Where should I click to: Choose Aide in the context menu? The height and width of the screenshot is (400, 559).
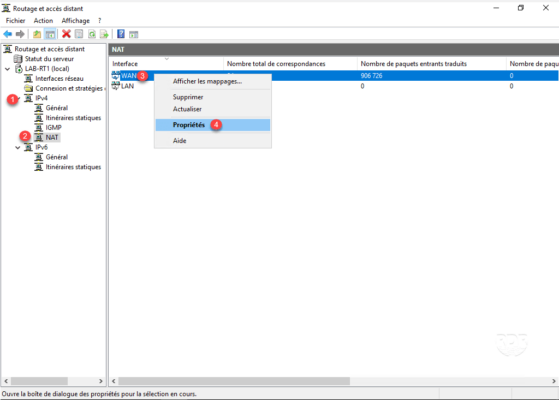[x=213, y=140]
